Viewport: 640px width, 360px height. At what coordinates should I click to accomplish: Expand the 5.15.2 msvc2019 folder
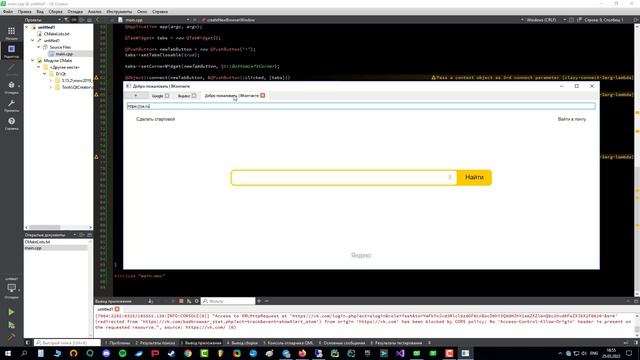(51, 80)
